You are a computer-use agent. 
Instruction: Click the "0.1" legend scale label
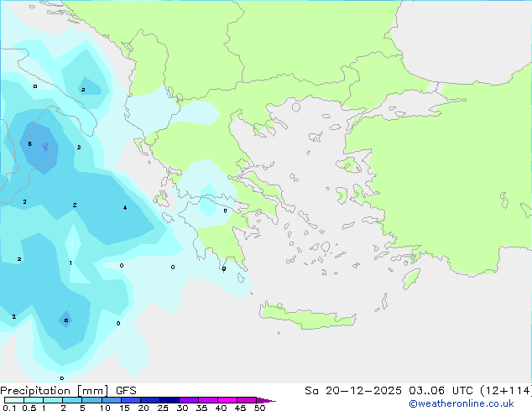(9, 408)
